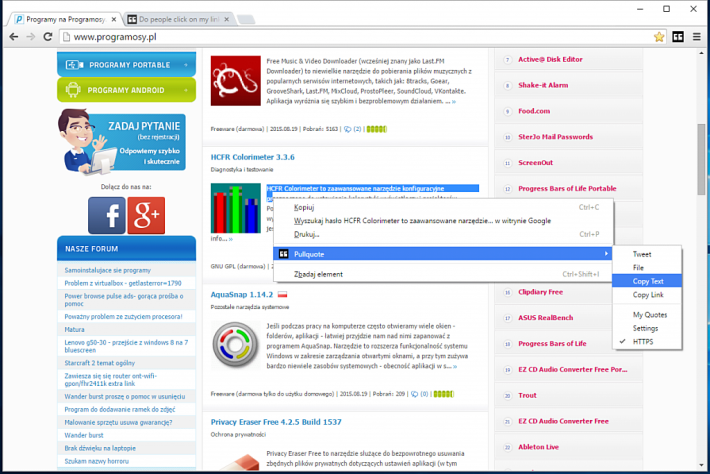
Task: Switch to Do people click on my links tab
Action: pyautogui.click(x=179, y=19)
